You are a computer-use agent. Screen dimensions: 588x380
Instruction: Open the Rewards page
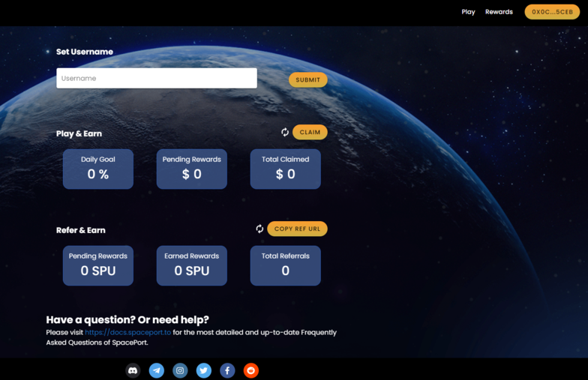pos(499,12)
